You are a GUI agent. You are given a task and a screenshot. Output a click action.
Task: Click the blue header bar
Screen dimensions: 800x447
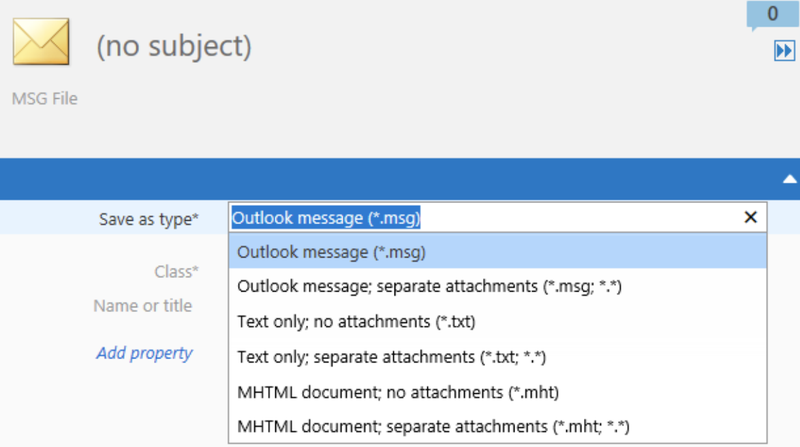pyautogui.click(x=390, y=179)
